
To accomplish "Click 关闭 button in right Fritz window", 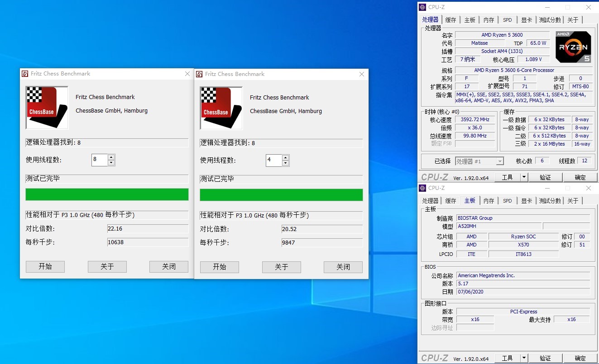I will [343, 267].
